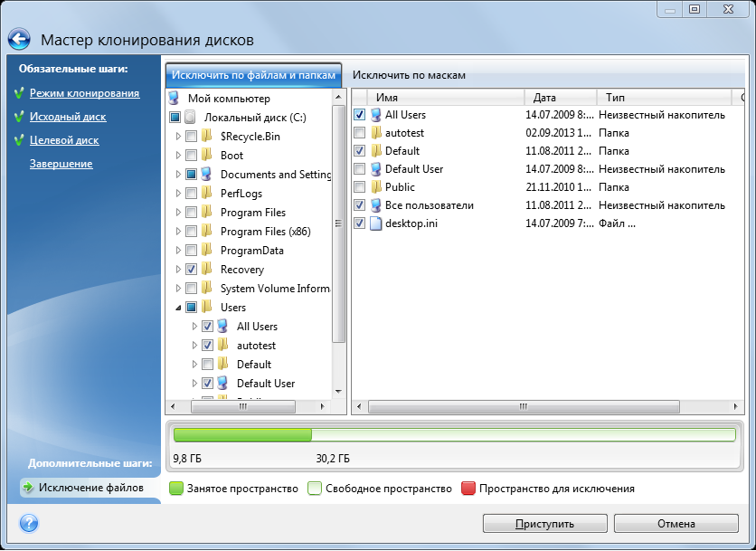Click the My Computer icon in tree
Image resolution: width=756 pixels, height=551 pixels.
pyautogui.click(x=175, y=98)
